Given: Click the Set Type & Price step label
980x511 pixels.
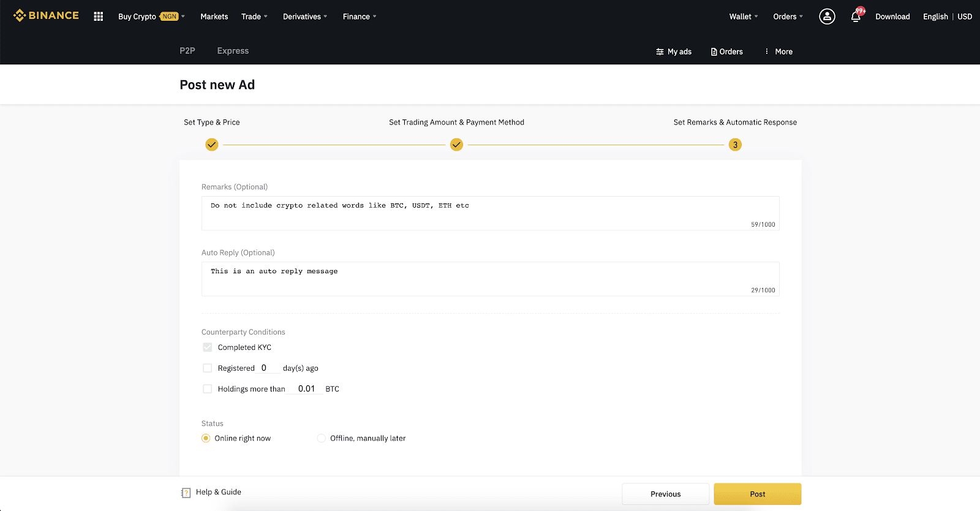Looking at the screenshot, I should pyautogui.click(x=212, y=122).
